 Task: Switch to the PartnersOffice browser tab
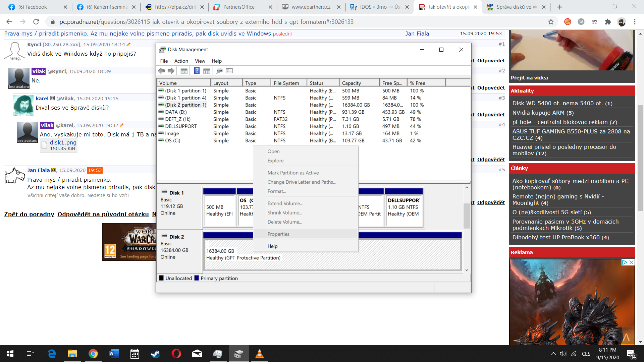pyautogui.click(x=239, y=7)
